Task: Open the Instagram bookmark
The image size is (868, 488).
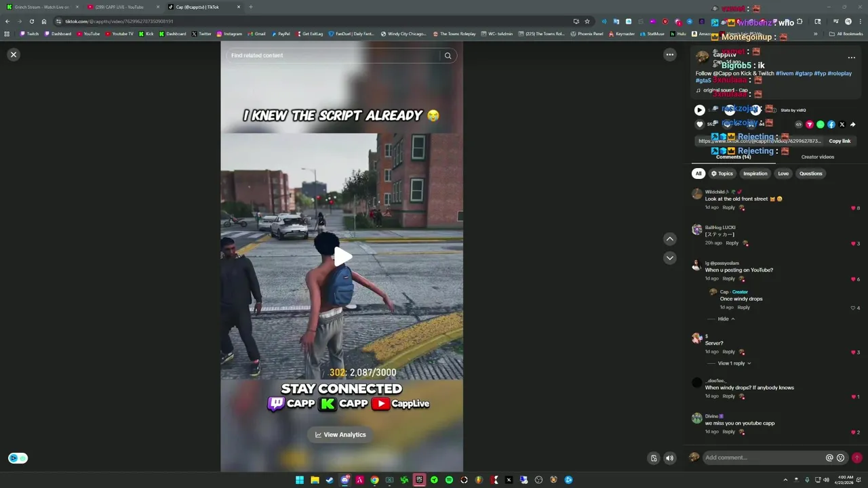Action: (229, 34)
